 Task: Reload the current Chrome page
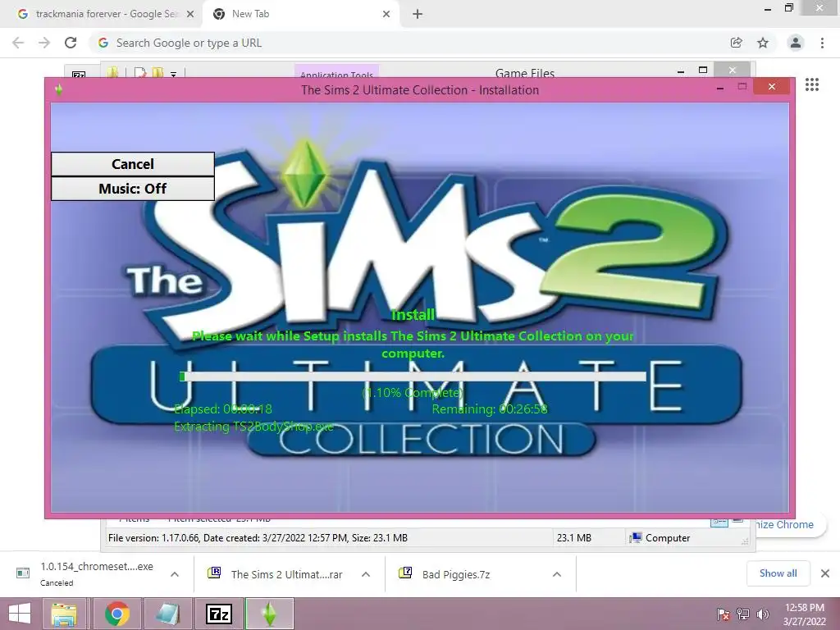point(71,43)
